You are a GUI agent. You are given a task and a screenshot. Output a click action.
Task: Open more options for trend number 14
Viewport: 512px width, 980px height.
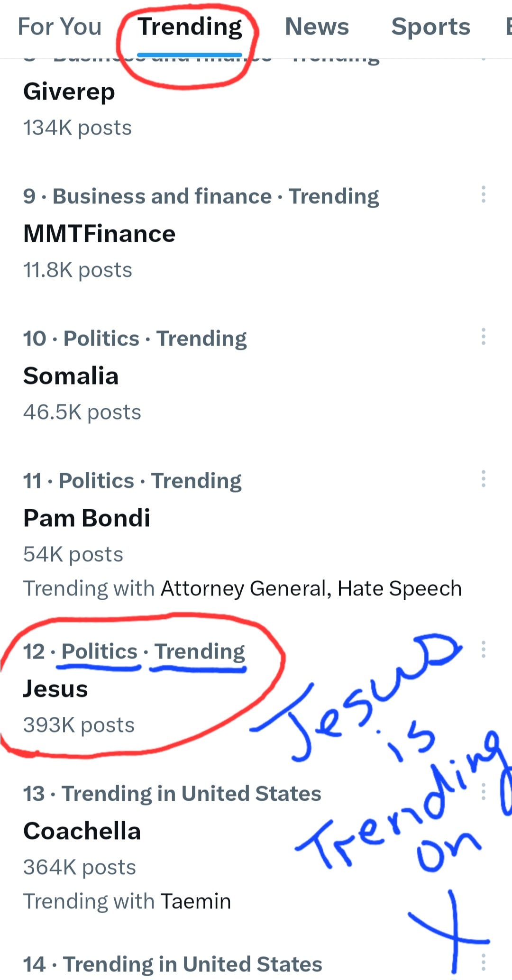(483, 962)
